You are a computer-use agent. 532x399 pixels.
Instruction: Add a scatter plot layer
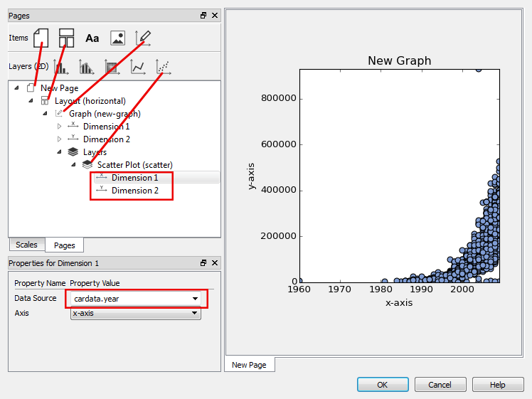[163, 67]
